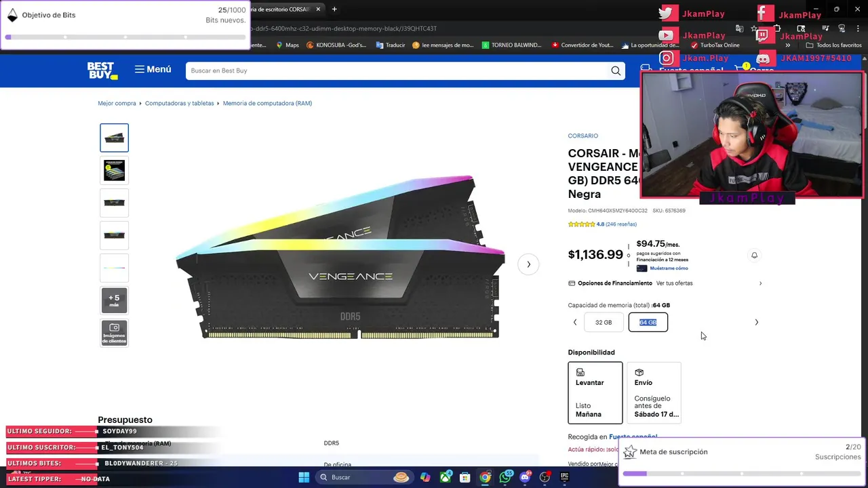The width and height of the screenshot is (868, 488).
Task: Click the shipping box icon in Envío
Action: click(639, 372)
